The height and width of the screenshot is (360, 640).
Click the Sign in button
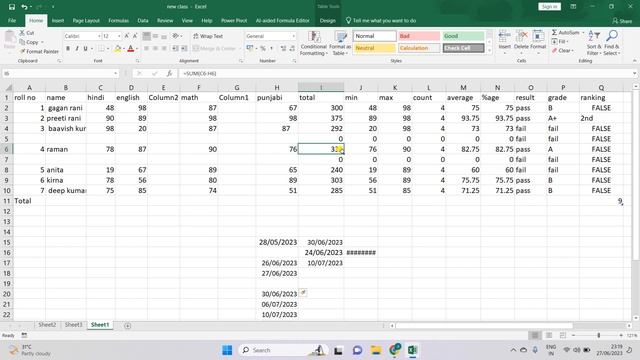(x=549, y=7)
